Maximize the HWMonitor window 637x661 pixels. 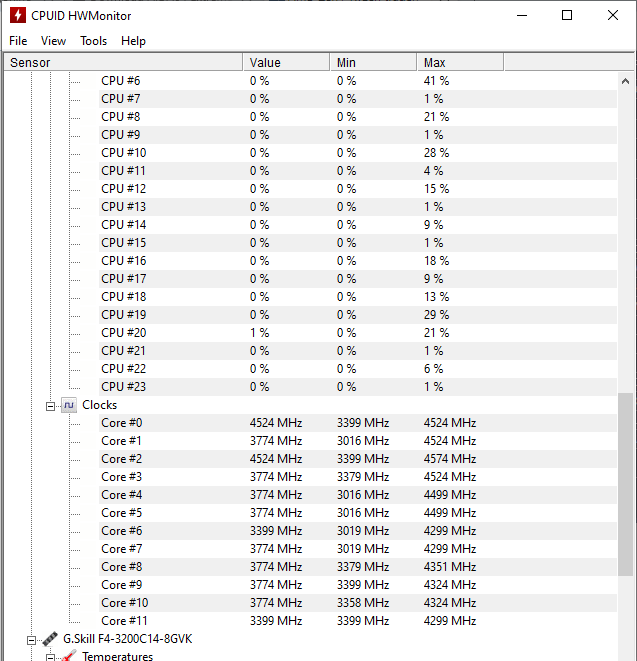click(567, 16)
